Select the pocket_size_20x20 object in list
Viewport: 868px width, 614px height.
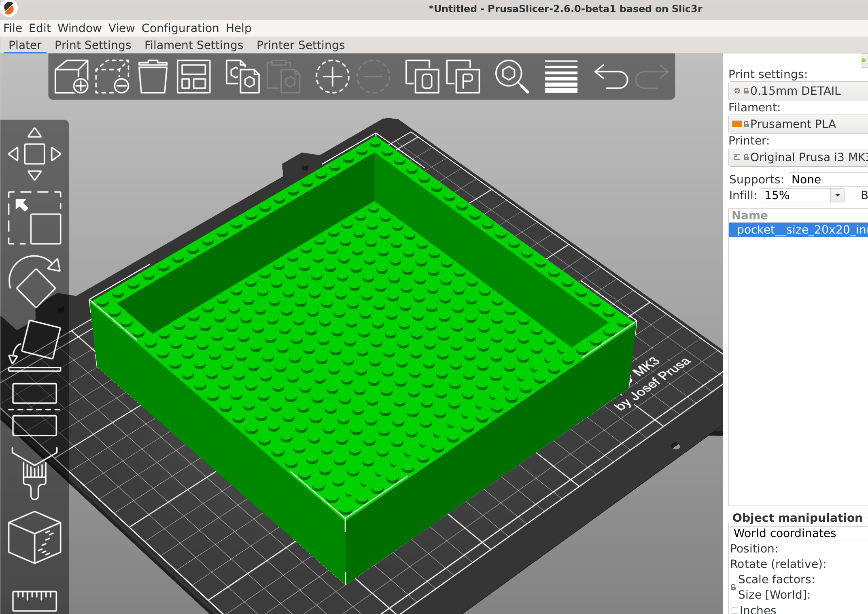798,229
